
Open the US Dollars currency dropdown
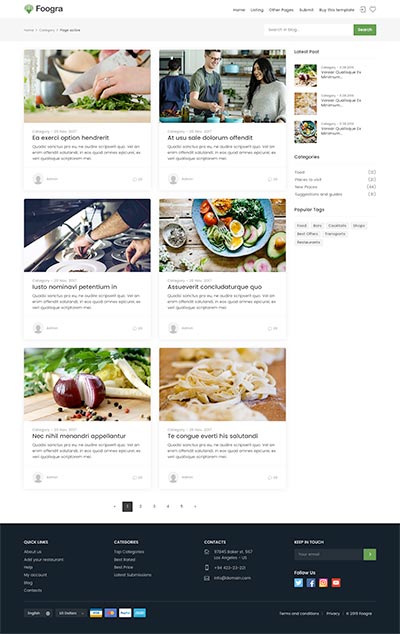tap(71, 613)
